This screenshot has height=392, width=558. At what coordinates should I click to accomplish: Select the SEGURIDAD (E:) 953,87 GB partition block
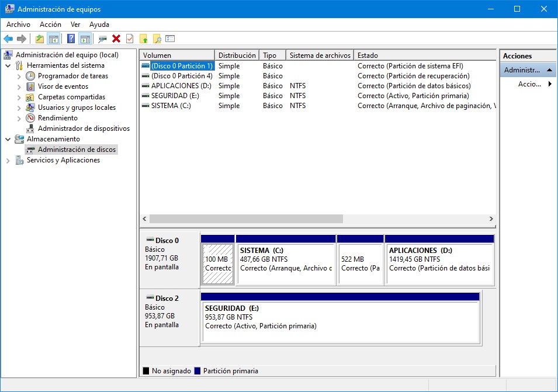[x=341, y=322]
